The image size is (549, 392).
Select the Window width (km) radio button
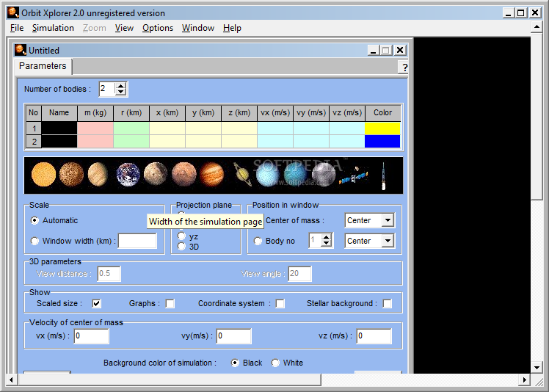pos(34,241)
